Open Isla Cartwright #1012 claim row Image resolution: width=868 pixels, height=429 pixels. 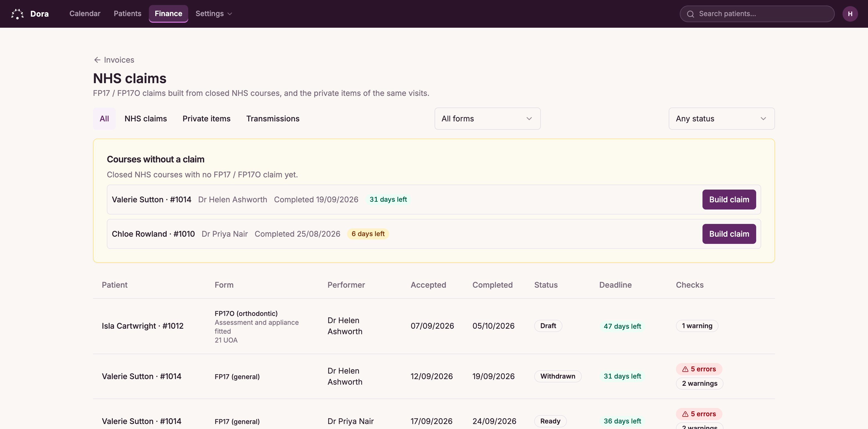434,326
